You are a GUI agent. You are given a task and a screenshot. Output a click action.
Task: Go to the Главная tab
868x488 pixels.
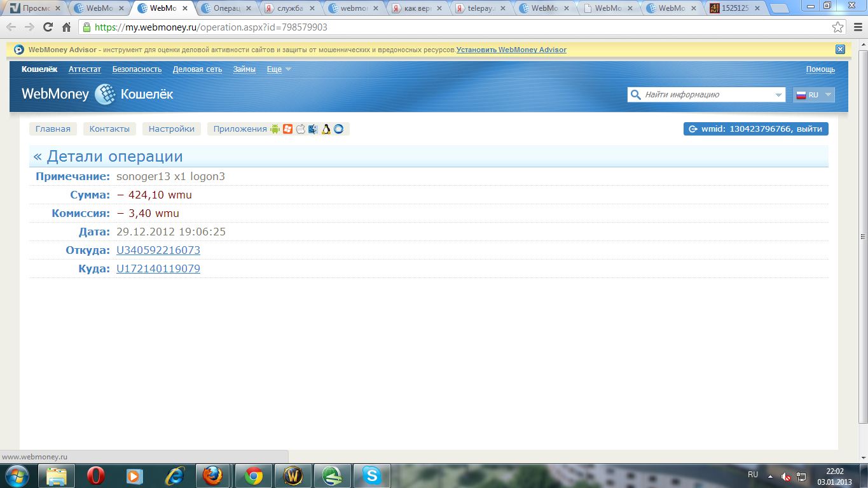[53, 129]
